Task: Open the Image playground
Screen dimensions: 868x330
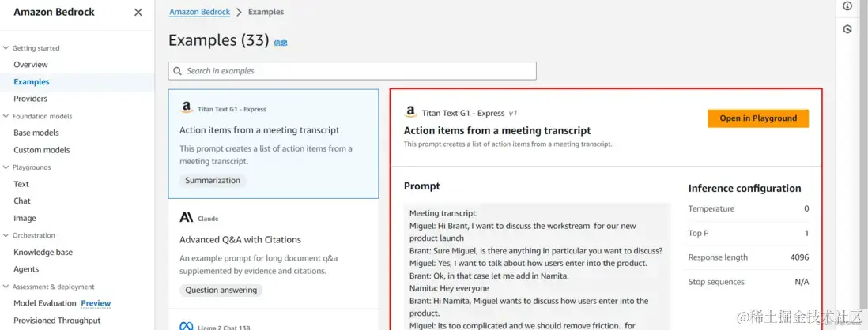Action: point(25,219)
